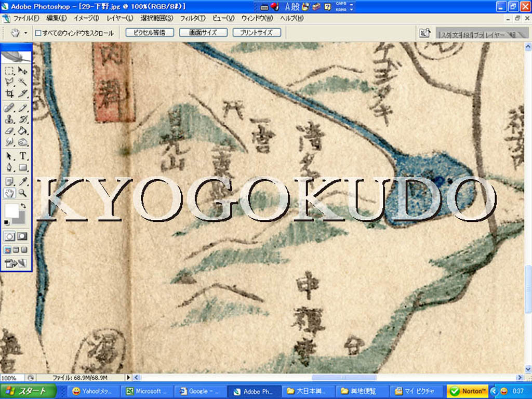The height and width of the screenshot is (399, 532).
Task: Enable scroll all windows checkbox
Action: point(38,33)
